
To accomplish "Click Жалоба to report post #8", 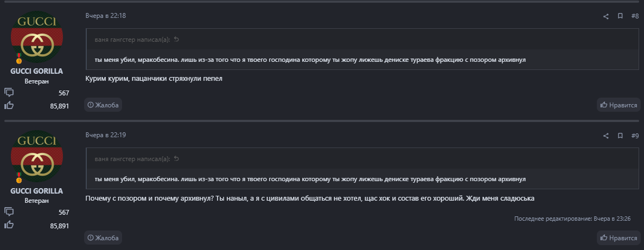I will coord(103,105).
